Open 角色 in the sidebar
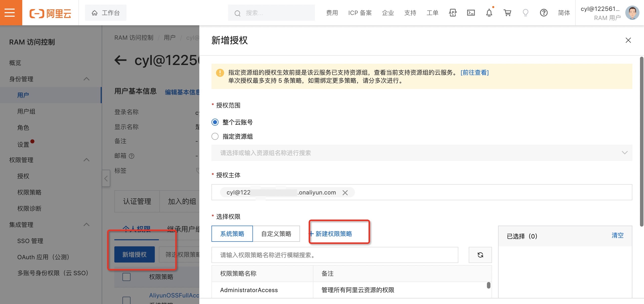644x304 pixels. point(23,127)
